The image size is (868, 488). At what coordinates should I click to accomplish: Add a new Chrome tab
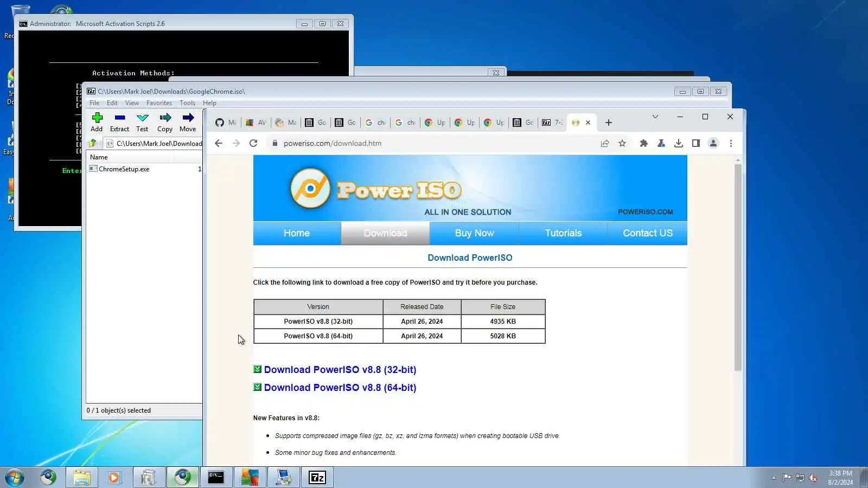tap(609, 123)
